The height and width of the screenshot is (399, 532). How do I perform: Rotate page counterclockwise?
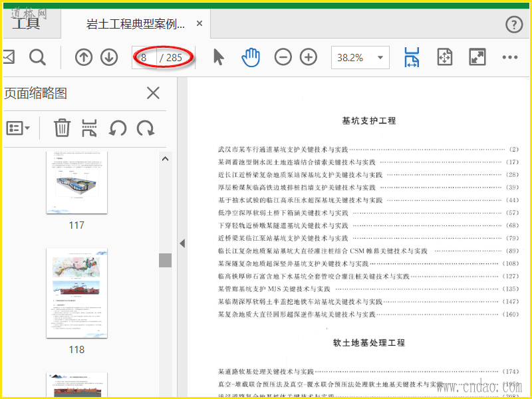click(118, 128)
